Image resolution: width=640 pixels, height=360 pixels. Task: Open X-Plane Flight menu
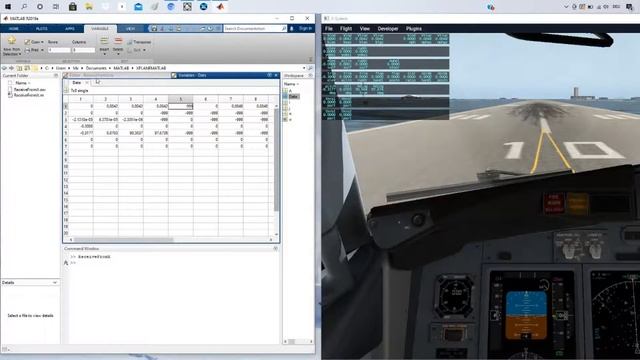[346, 29]
